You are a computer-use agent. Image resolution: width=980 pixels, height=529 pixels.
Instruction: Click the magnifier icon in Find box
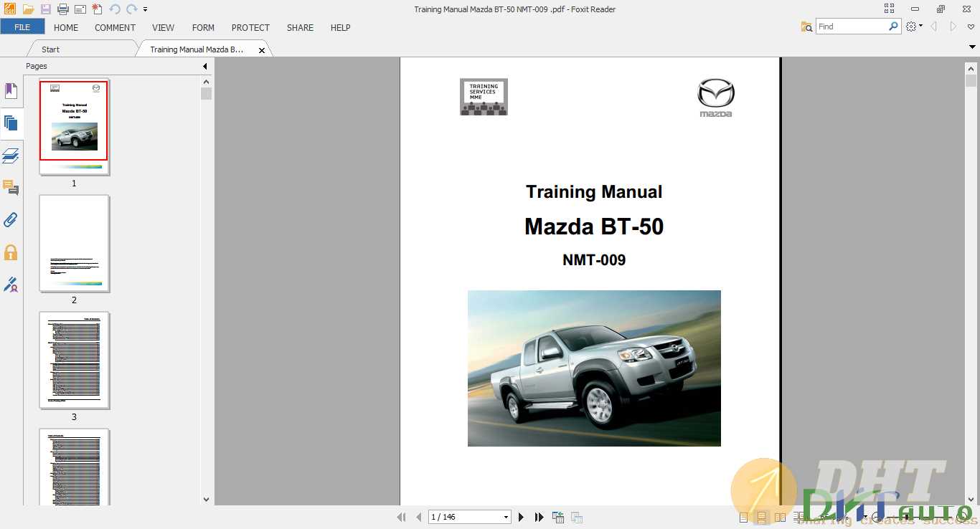[x=893, y=27]
